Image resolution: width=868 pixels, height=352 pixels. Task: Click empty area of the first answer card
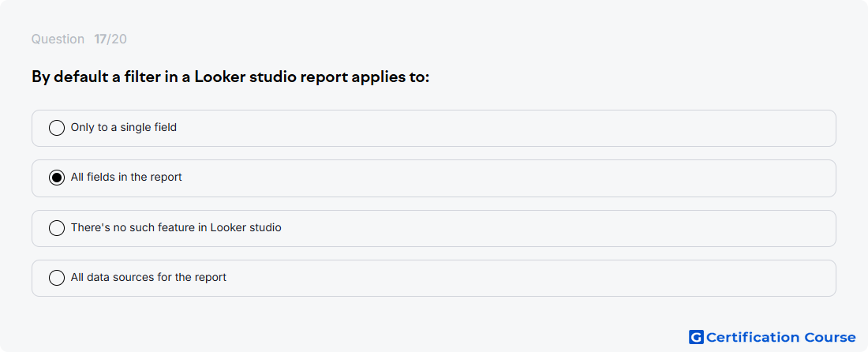pyautogui.click(x=498, y=129)
